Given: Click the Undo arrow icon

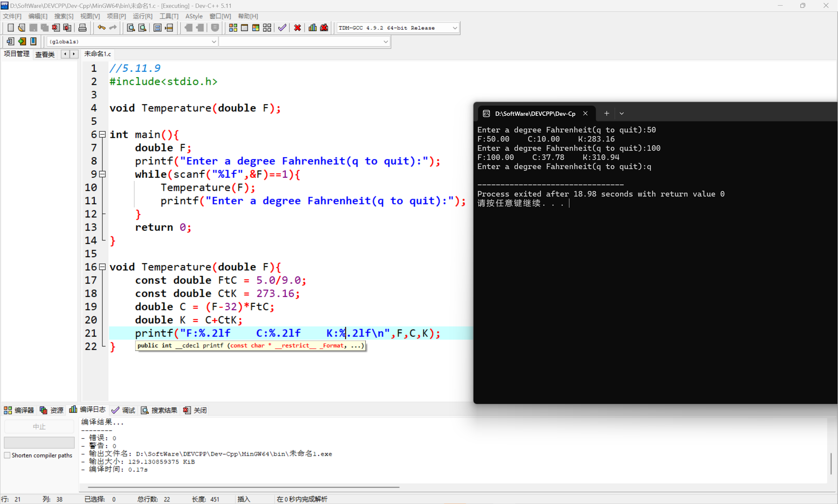Looking at the screenshot, I should tap(101, 28).
